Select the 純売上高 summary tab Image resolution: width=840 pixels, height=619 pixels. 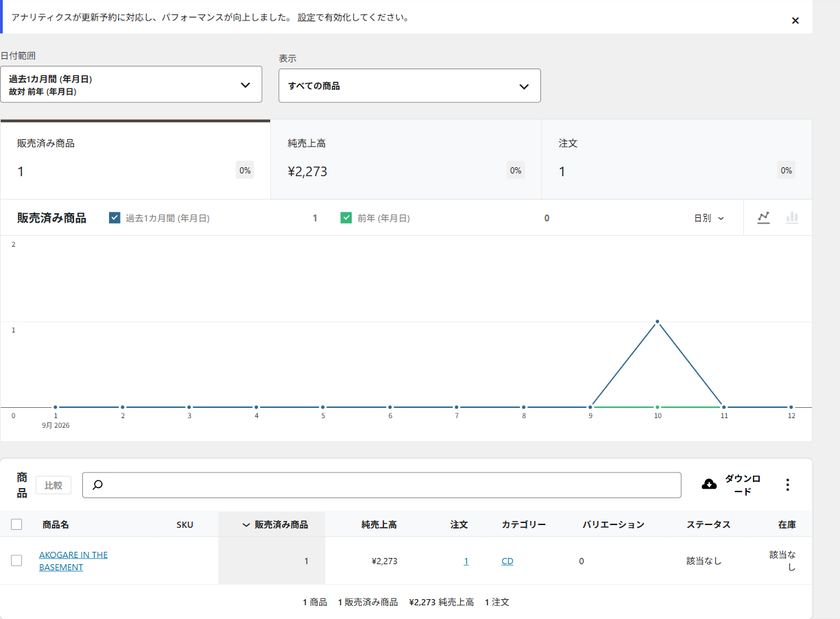[406, 160]
